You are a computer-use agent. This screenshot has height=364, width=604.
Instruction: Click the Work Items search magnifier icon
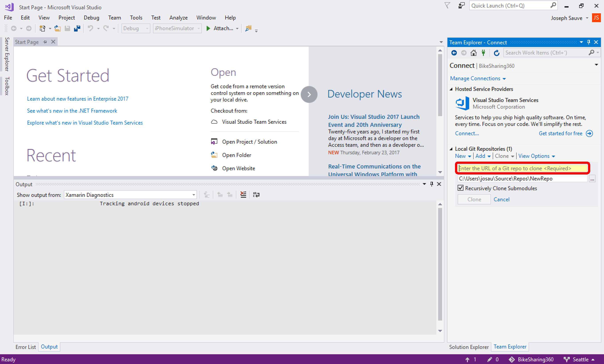tap(591, 53)
